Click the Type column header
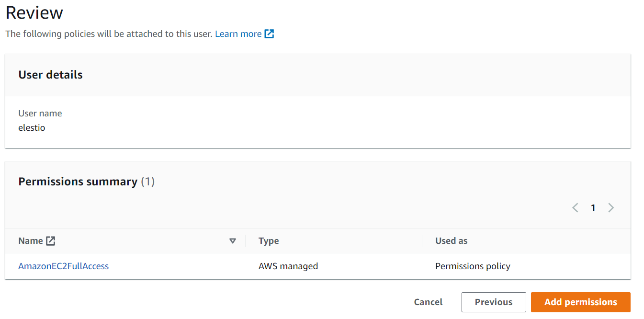 [269, 241]
